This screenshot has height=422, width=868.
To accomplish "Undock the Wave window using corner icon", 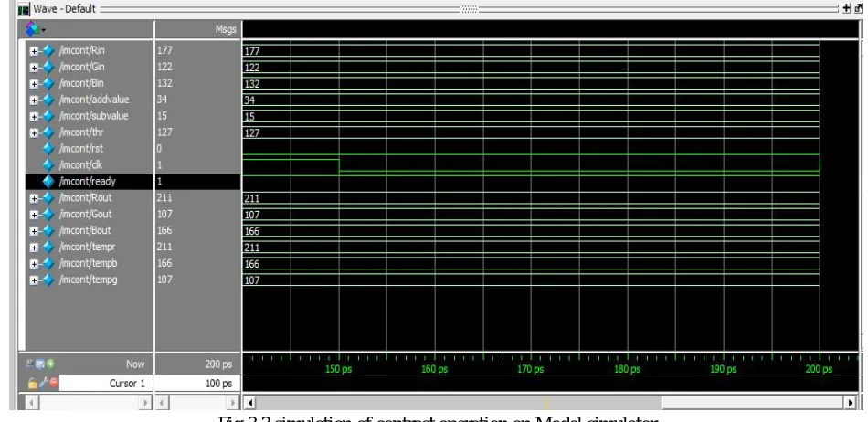I will [x=859, y=8].
